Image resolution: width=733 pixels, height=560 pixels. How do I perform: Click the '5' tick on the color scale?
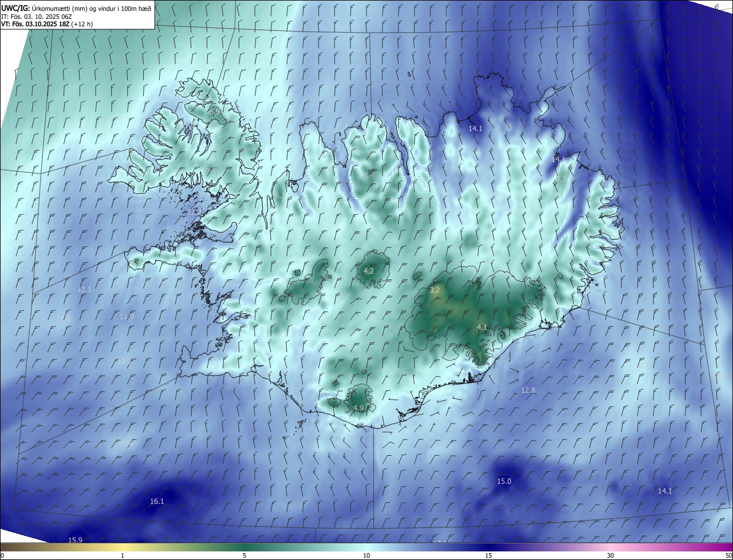click(x=245, y=555)
